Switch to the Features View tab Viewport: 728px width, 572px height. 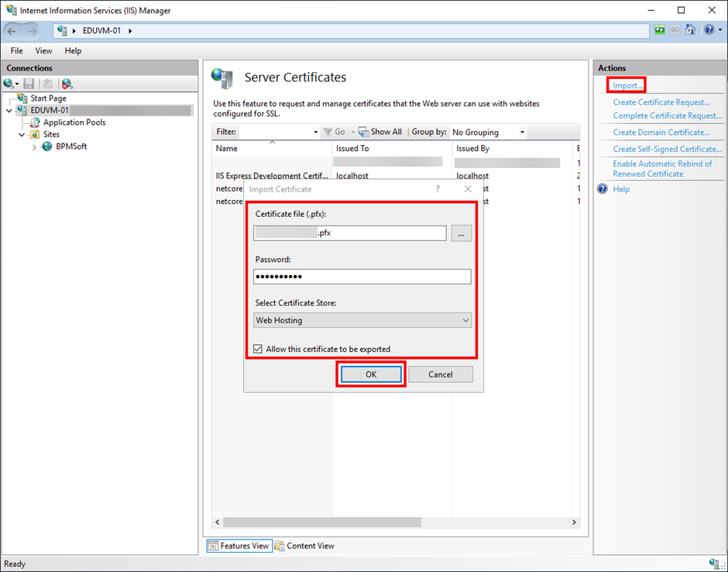(239, 546)
